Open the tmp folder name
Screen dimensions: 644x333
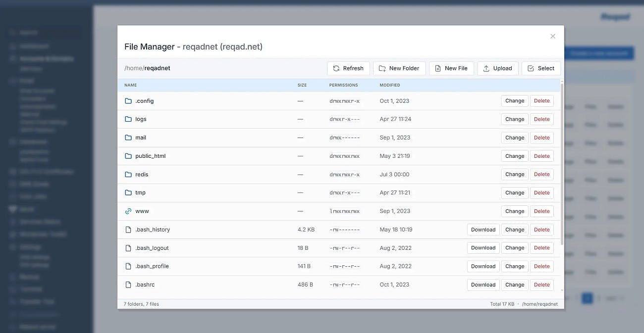click(x=140, y=192)
